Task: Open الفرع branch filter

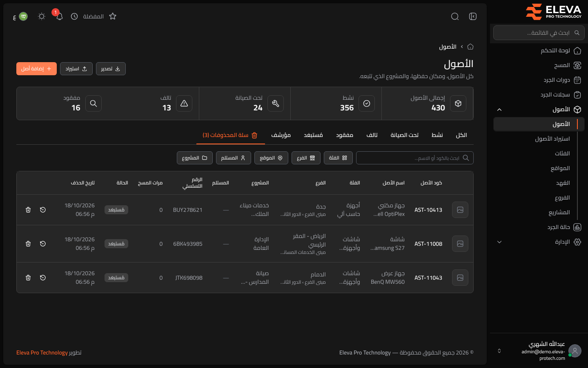Action: click(306, 158)
